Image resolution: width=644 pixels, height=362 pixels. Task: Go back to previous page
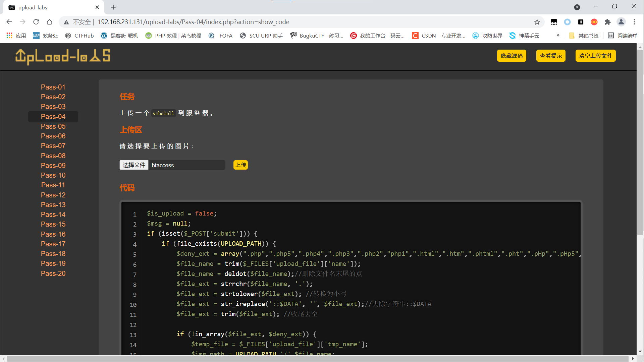(9, 22)
